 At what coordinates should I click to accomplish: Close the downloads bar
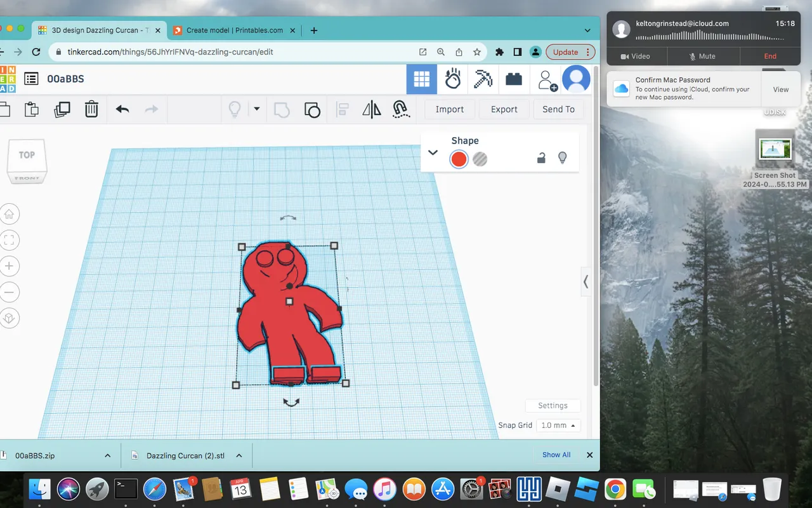pyautogui.click(x=589, y=455)
